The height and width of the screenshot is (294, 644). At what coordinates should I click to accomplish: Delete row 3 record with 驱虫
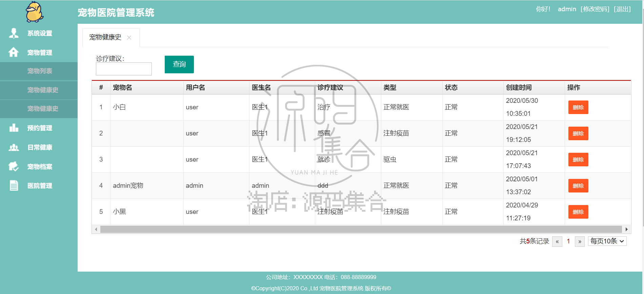[578, 160]
